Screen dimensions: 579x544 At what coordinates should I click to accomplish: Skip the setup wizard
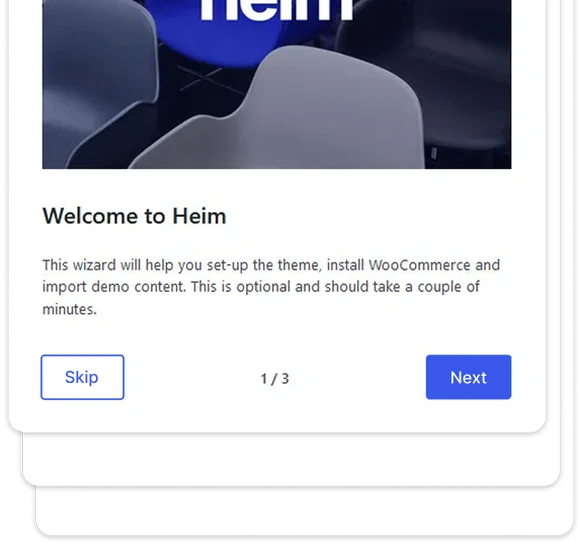[82, 377]
